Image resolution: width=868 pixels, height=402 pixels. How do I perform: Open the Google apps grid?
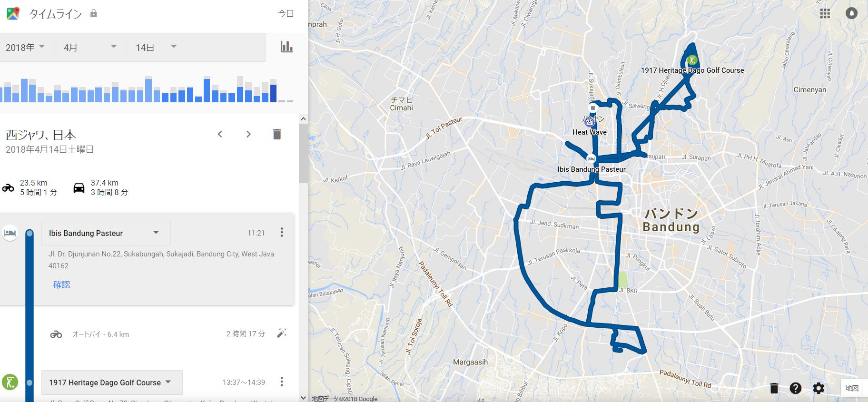coord(825,13)
